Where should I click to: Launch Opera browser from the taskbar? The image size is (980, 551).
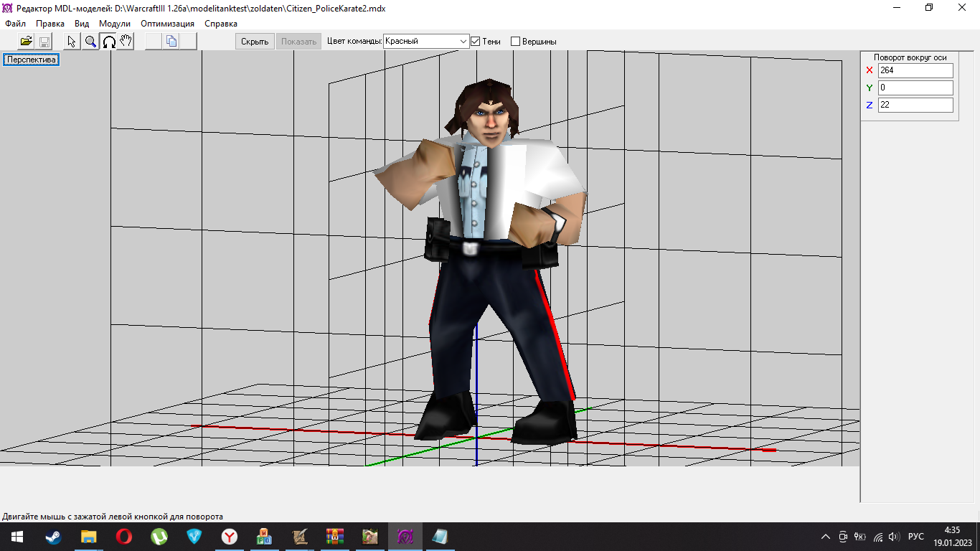pos(123,537)
